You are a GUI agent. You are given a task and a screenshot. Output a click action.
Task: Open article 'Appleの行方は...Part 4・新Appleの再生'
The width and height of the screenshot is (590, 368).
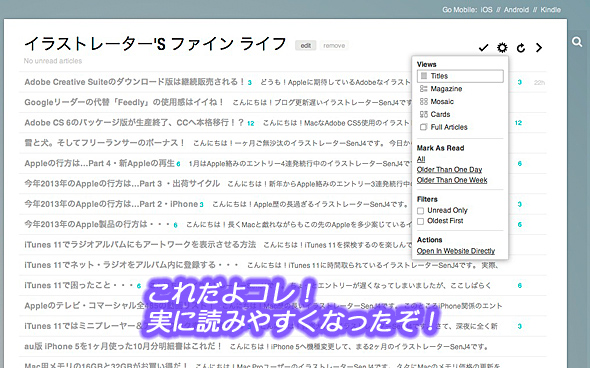coord(99,163)
